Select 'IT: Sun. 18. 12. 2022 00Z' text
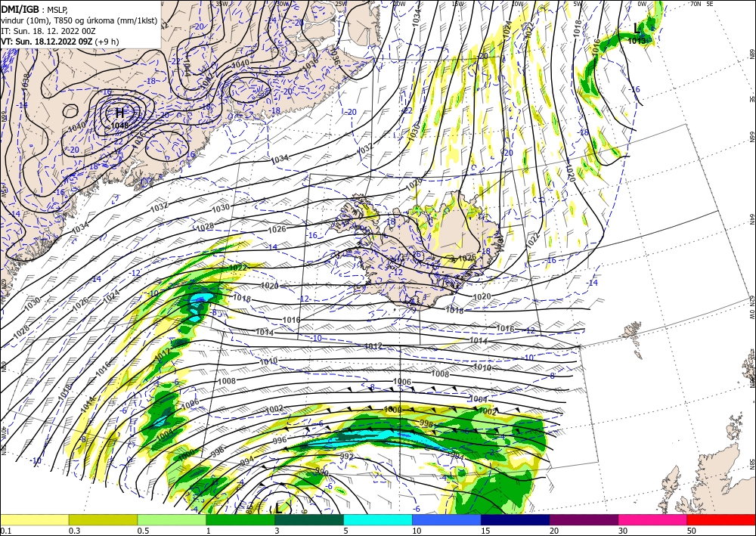This screenshot has width=756, height=536. point(48,31)
